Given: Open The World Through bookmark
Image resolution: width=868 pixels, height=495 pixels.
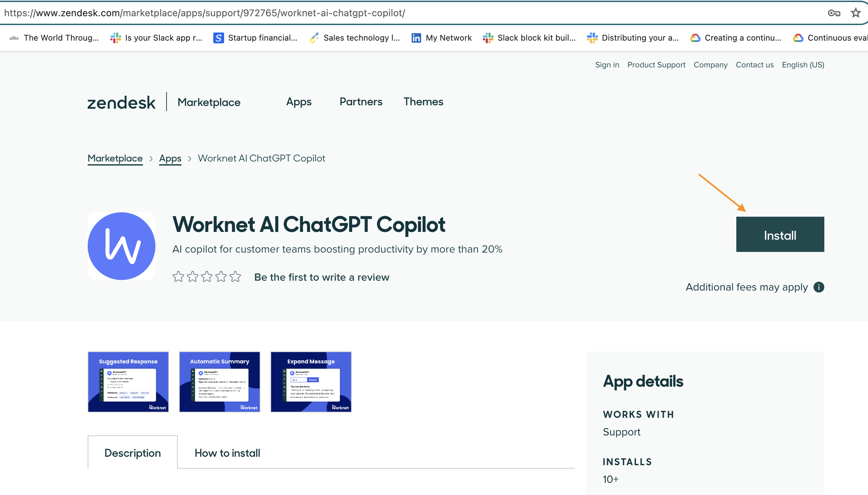Looking at the screenshot, I should (x=55, y=38).
